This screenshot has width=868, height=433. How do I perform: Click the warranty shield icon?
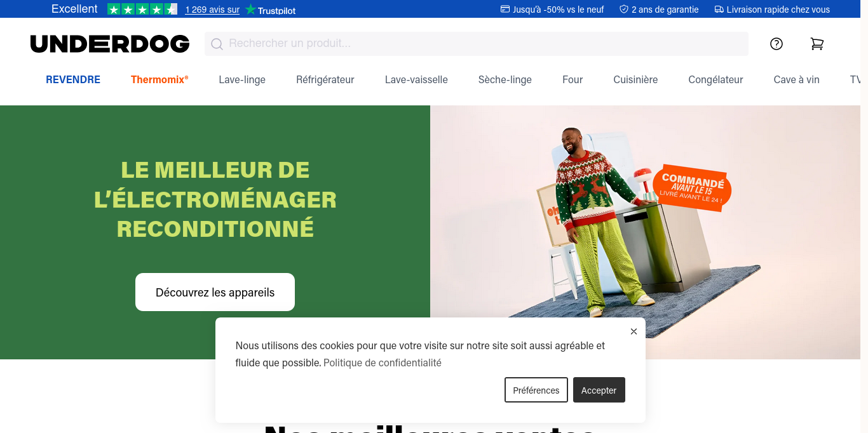pyautogui.click(x=624, y=10)
